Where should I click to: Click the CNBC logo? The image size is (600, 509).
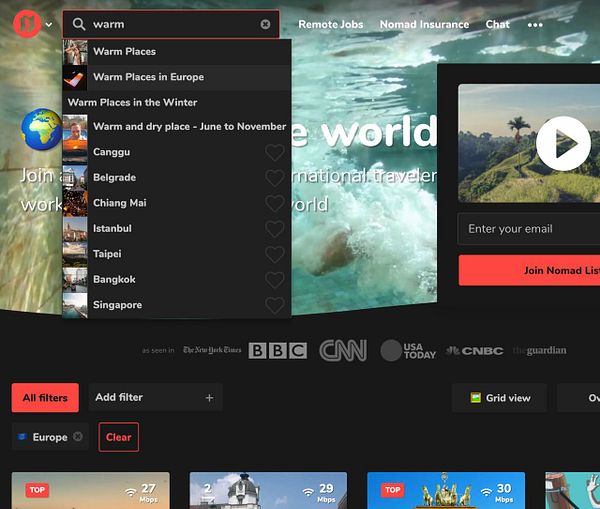pos(475,351)
